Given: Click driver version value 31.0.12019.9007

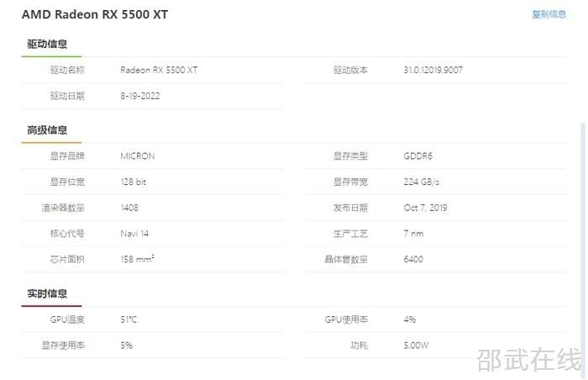Looking at the screenshot, I should 433,70.
